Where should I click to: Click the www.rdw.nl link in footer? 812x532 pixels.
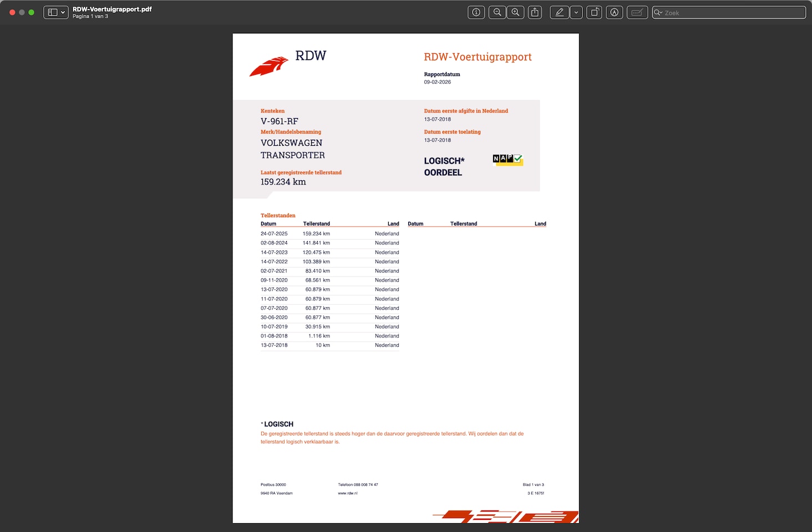(348, 493)
